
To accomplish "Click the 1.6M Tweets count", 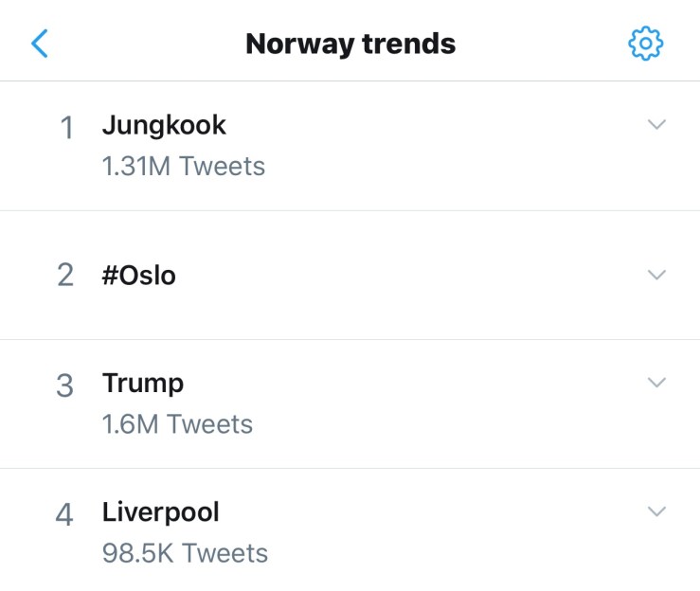I will point(177,424).
